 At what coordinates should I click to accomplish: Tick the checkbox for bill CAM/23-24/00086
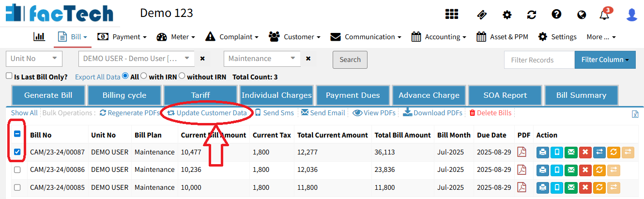click(x=17, y=170)
